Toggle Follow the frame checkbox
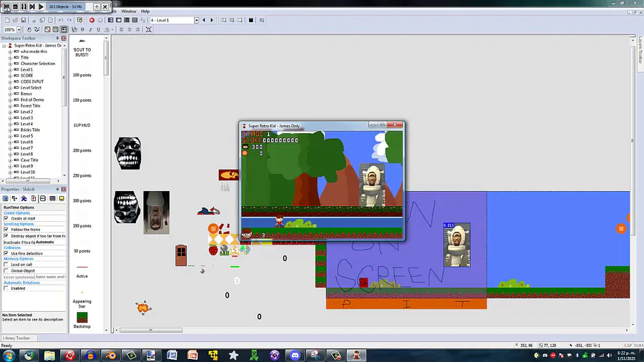The image size is (644, 362). [6, 230]
